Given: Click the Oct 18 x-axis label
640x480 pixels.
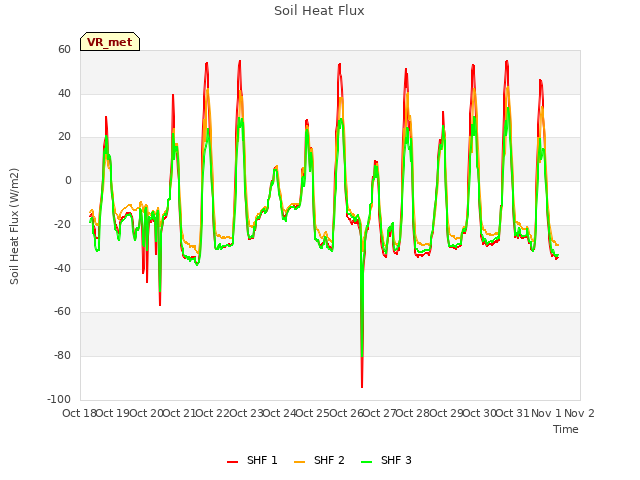Looking at the screenshot, I should [79, 413].
